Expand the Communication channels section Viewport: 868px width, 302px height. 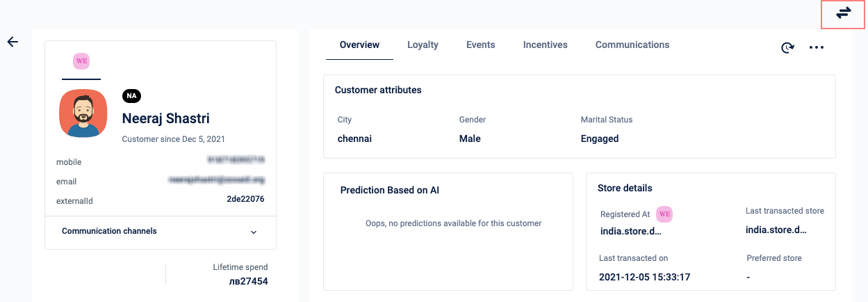tap(109, 231)
